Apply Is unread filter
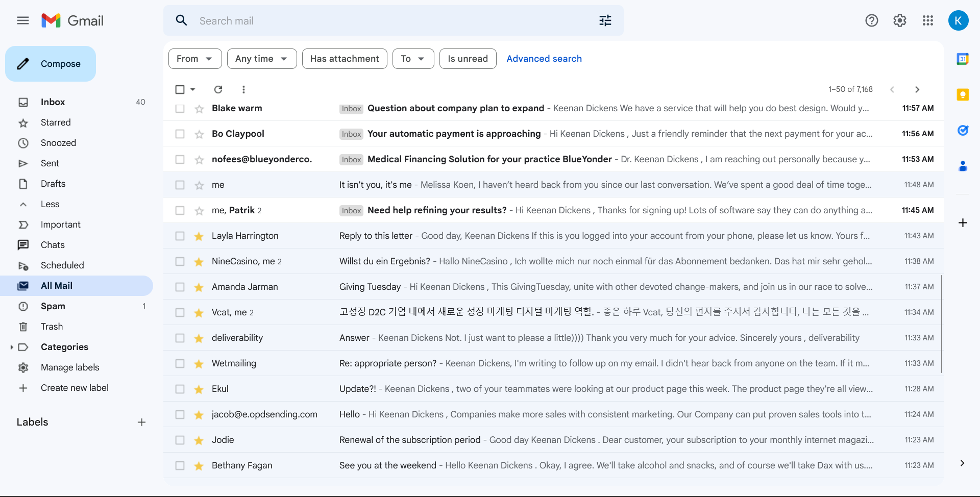Image resolution: width=980 pixels, height=497 pixels. click(x=468, y=59)
